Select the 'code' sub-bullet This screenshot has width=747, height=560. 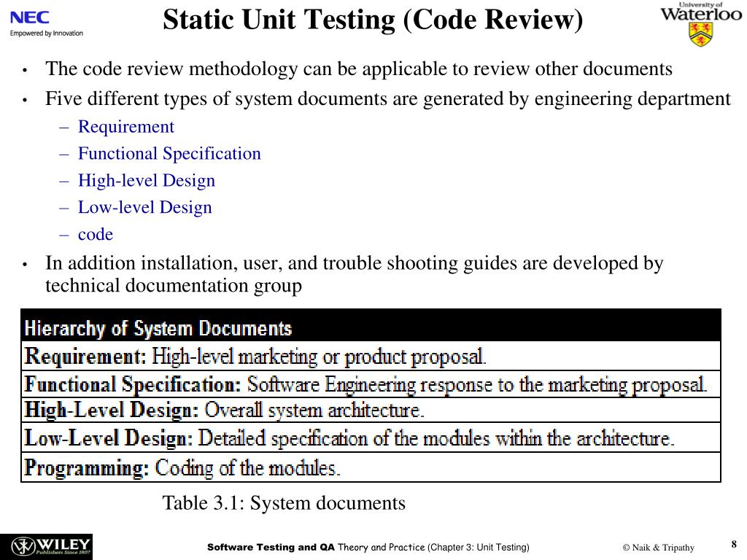click(x=96, y=234)
